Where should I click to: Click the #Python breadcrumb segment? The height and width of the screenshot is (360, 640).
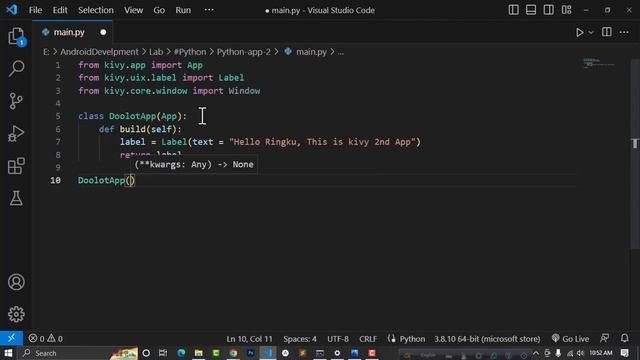(190, 52)
